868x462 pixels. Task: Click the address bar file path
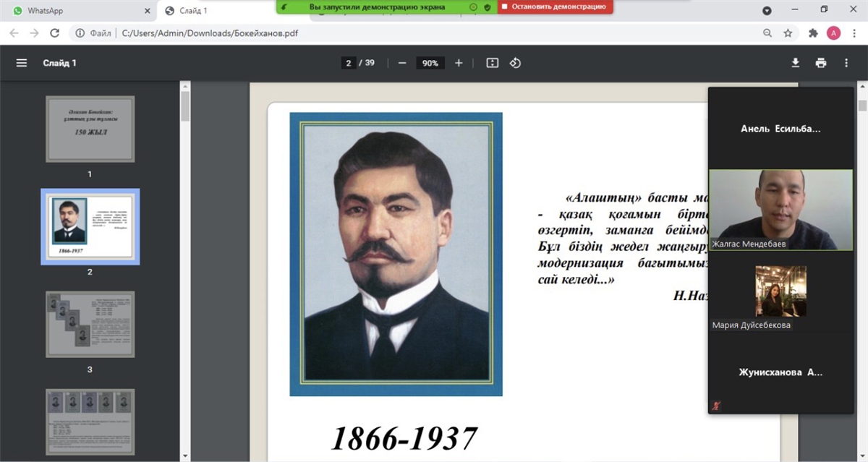coord(210,33)
